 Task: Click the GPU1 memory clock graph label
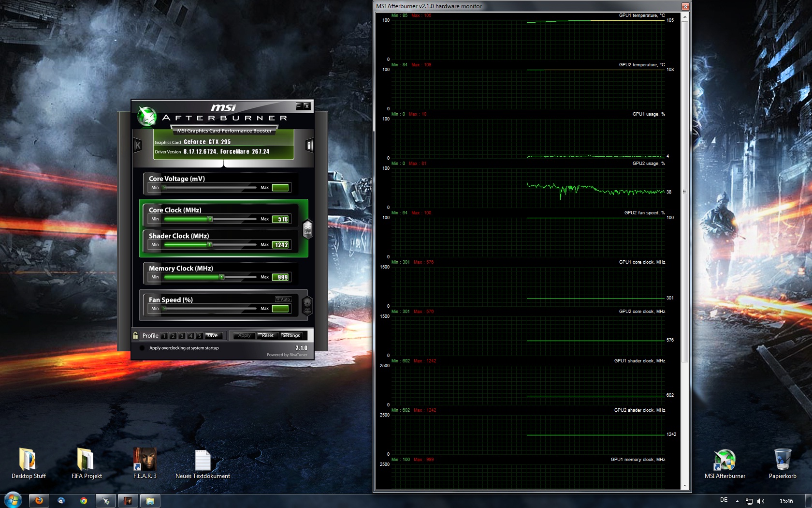[x=638, y=460]
